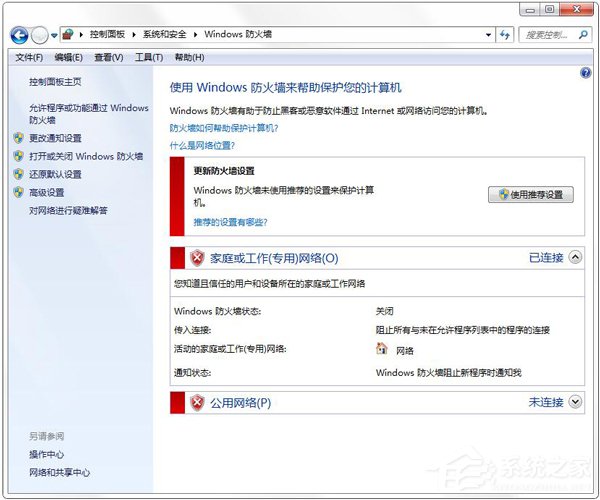Collapse the 家庭或工作 network section chevron
This screenshot has width=600, height=500.
click(x=575, y=257)
